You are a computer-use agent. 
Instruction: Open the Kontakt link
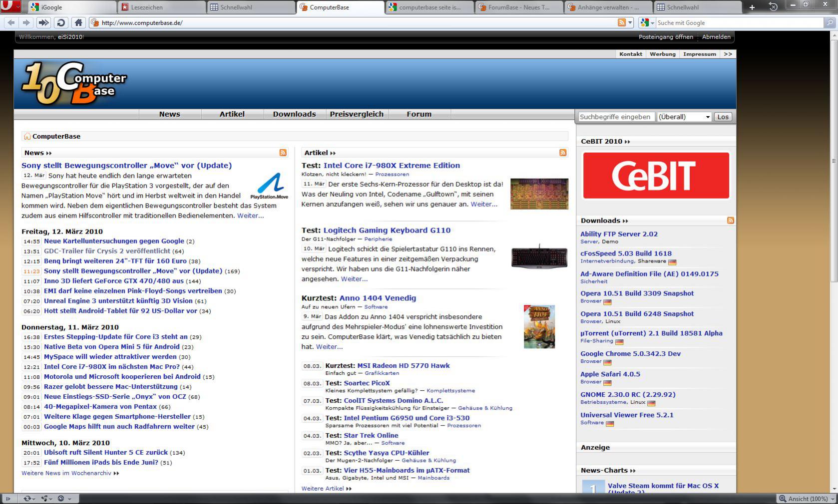point(631,54)
